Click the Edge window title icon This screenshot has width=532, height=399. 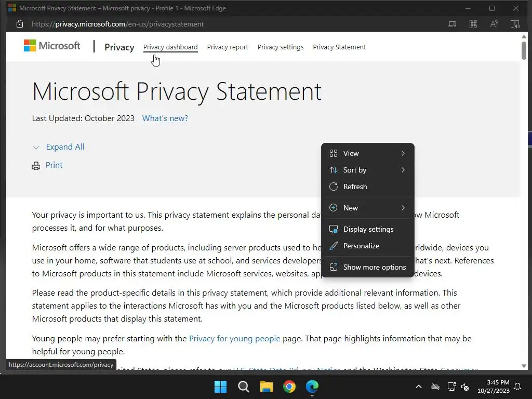point(12,8)
